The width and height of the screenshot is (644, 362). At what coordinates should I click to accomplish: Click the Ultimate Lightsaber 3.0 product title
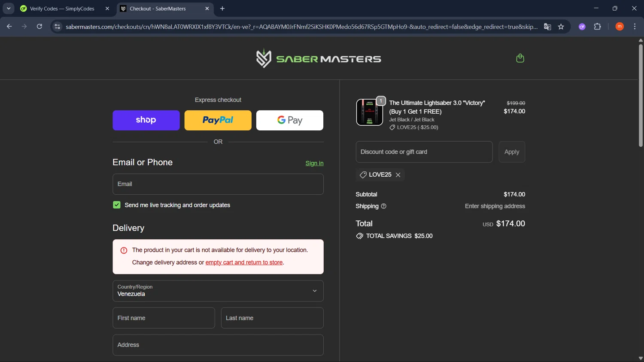[x=437, y=107]
